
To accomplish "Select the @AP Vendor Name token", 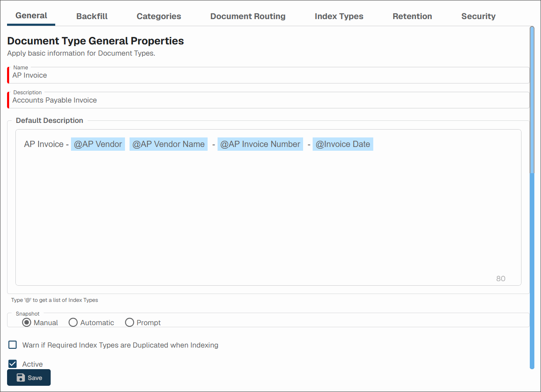I will (169, 144).
